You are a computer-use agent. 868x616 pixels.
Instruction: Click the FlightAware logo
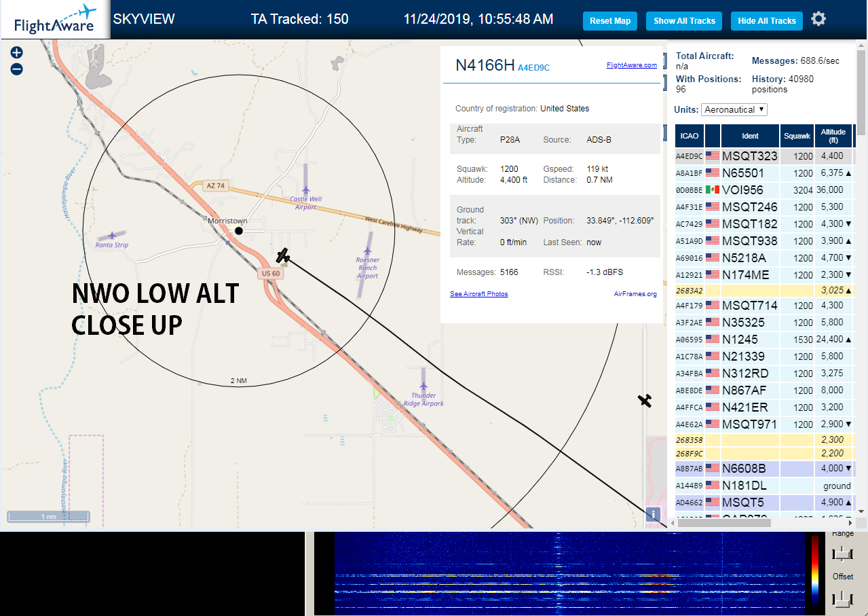point(54,20)
